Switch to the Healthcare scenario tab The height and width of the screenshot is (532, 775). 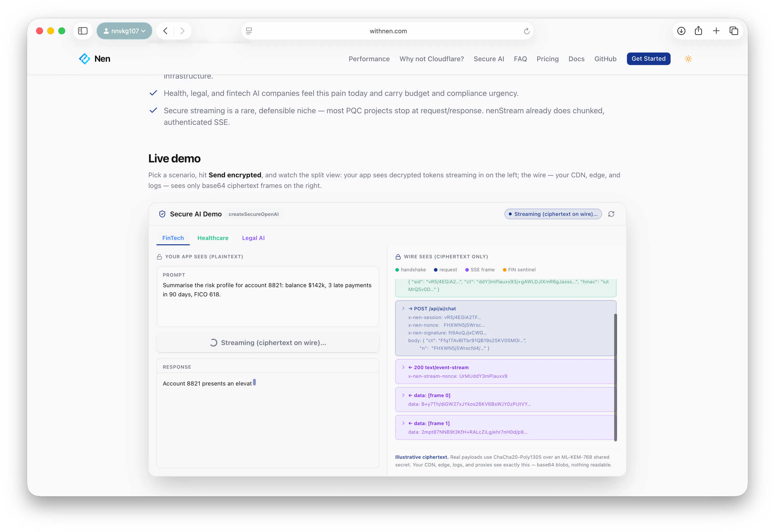pyautogui.click(x=212, y=238)
